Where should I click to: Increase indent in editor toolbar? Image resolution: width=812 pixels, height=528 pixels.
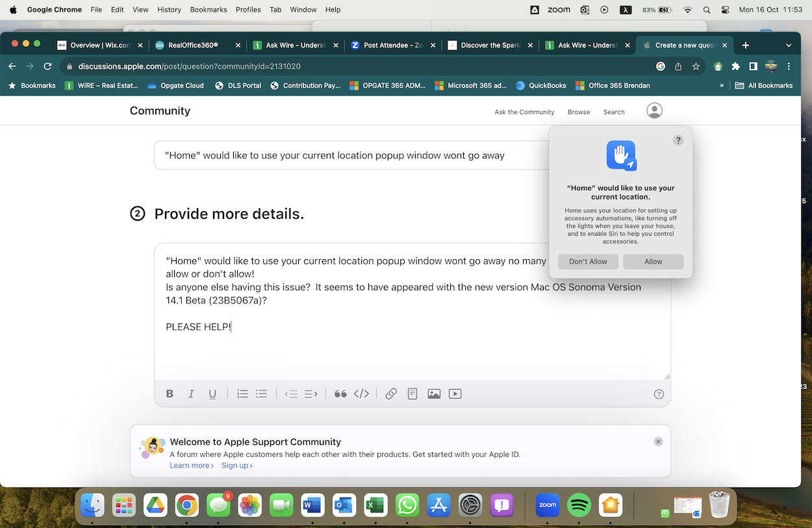tap(311, 394)
